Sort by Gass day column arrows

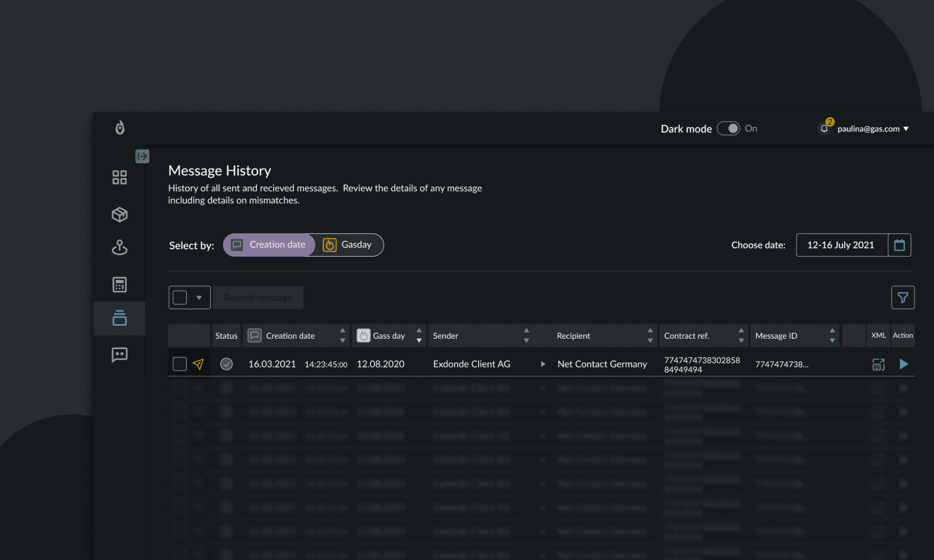click(419, 335)
